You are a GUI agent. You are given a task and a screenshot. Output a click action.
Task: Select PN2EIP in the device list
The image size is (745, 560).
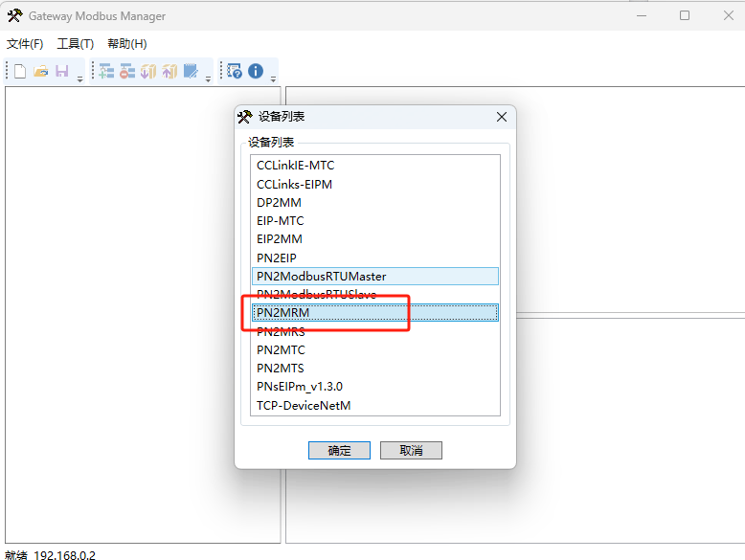375,258
